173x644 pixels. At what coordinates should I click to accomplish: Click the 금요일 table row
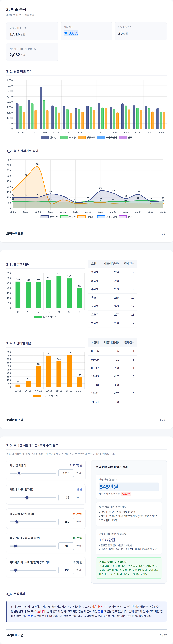113,306
